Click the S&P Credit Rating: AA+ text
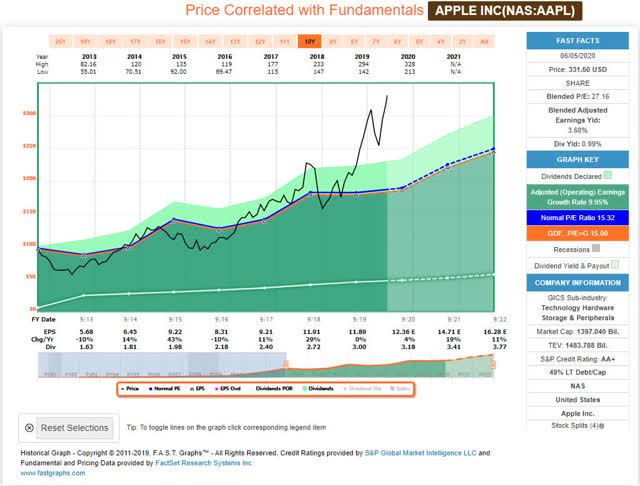This screenshot has height=486, width=640. [578, 359]
